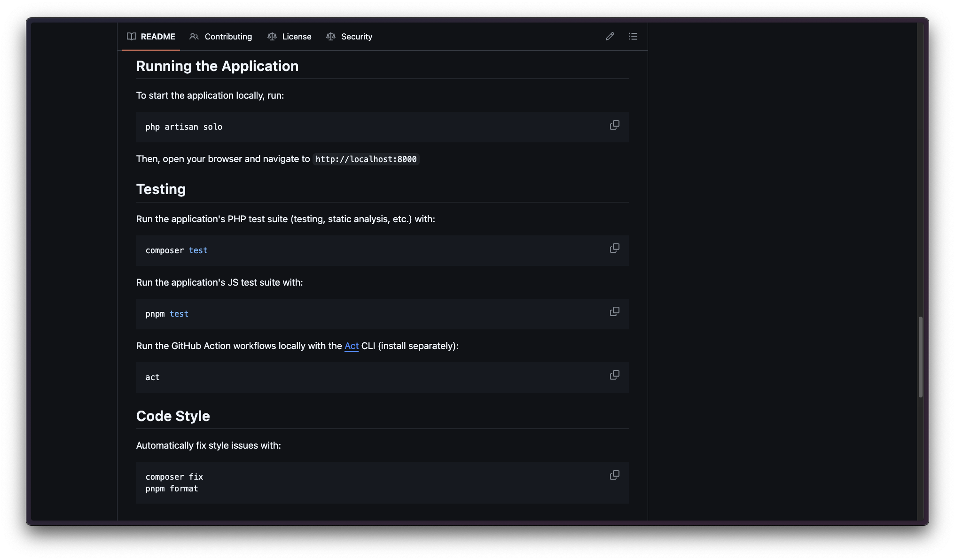Switch to the Security tab
Viewport: 955px width, 560px height.
(349, 37)
